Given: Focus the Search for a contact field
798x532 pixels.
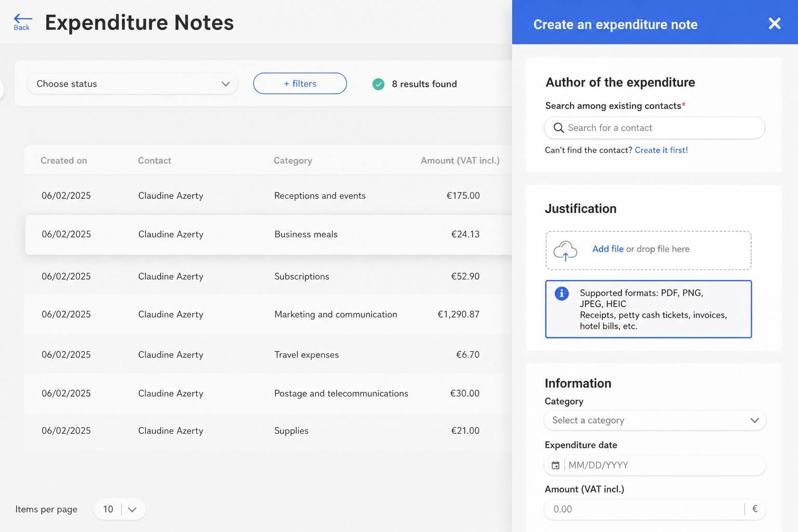Looking at the screenshot, I should point(655,128).
